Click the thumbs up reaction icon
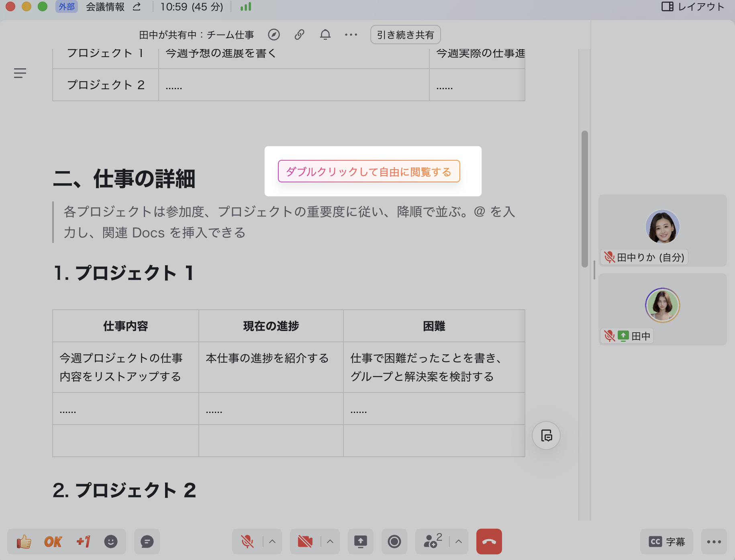Screen dimensions: 735x560 point(24,542)
